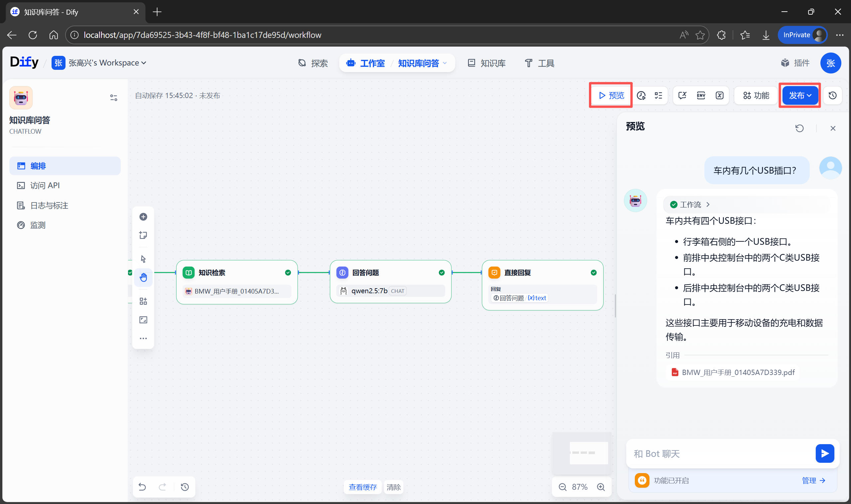Select the pointer mode tool
The width and height of the screenshot is (851, 504).
pos(143,259)
